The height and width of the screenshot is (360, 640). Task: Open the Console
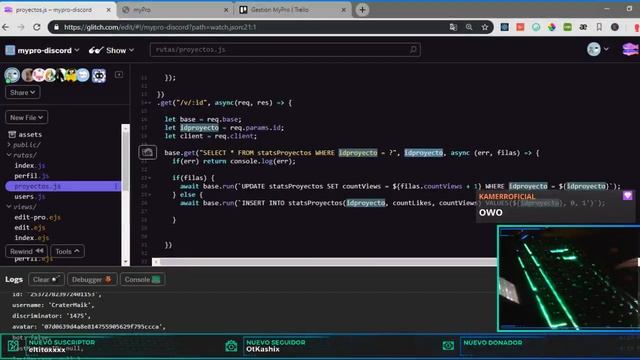point(142,280)
